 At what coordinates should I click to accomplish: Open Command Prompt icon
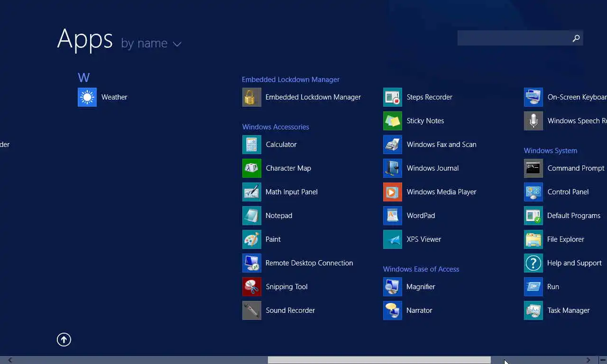pos(533,168)
